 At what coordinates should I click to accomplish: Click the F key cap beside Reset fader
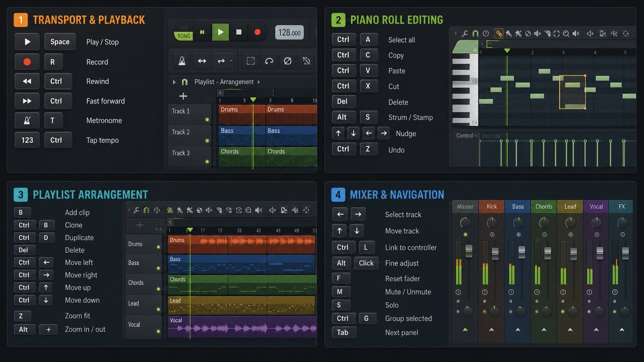[x=341, y=278]
